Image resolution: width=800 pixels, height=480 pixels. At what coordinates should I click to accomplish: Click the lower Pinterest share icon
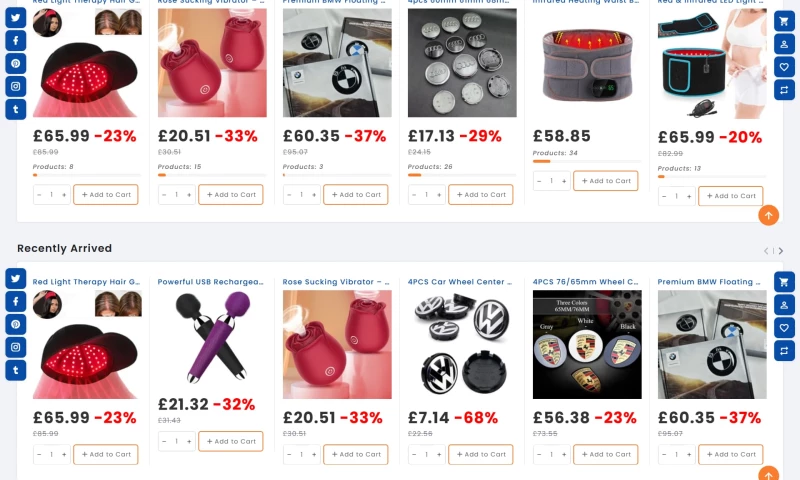click(16, 324)
